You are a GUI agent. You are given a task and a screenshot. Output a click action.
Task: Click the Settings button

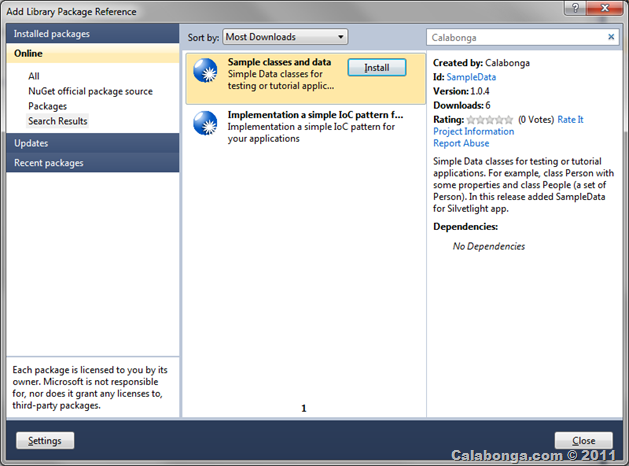[x=45, y=441]
